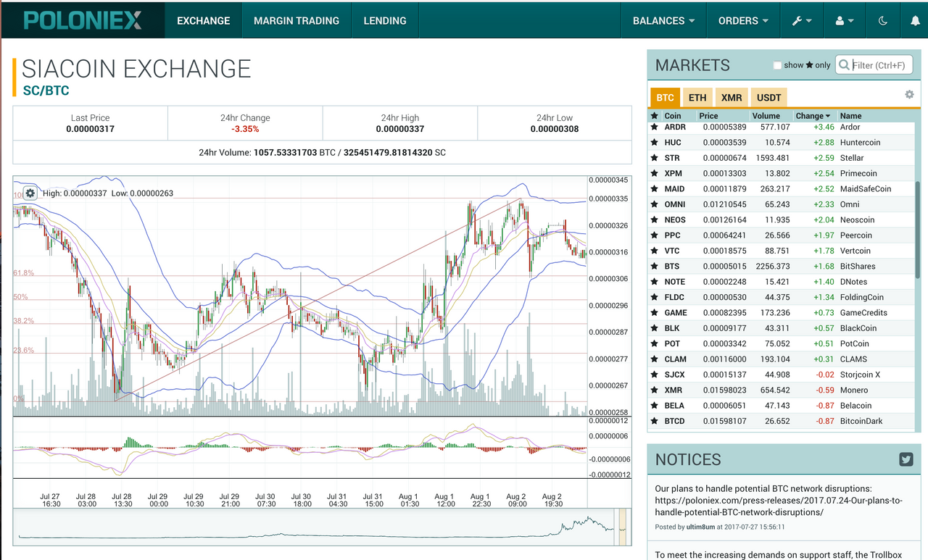Viewport: 928px width, 560px height.
Task: Select ETH markets tab
Action: click(x=697, y=98)
